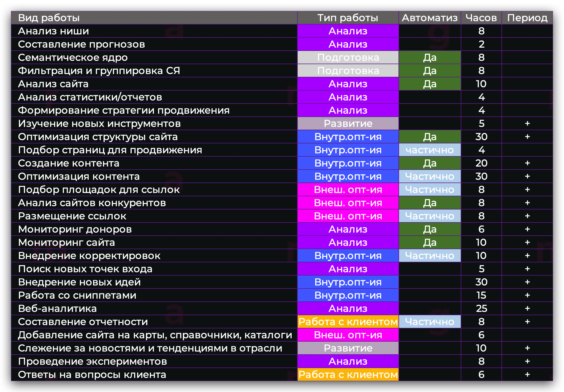The width and height of the screenshot is (564, 392).
Task: Click 'частично' in Подбор страниц row
Action: 430,150
